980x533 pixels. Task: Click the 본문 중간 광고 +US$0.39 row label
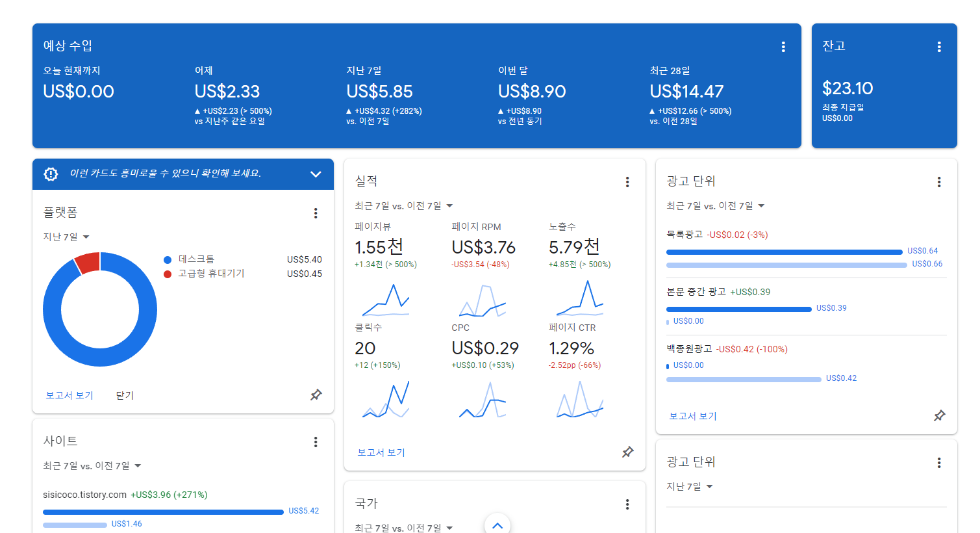[x=718, y=292]
